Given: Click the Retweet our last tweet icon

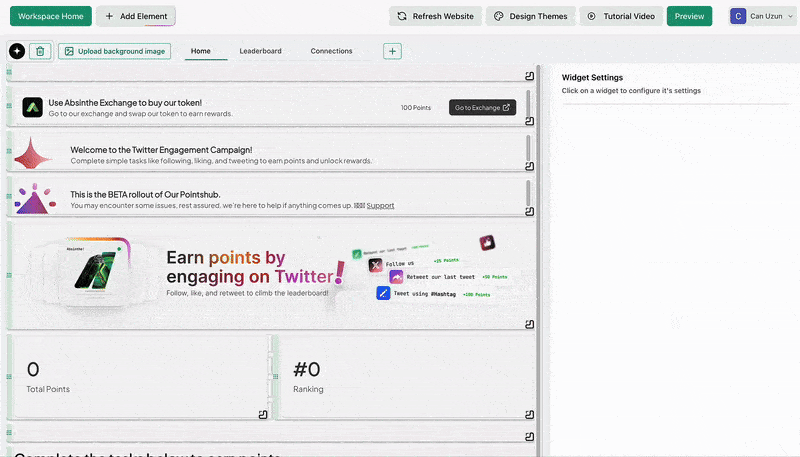Looking at the screenshot, I should 396,277.
